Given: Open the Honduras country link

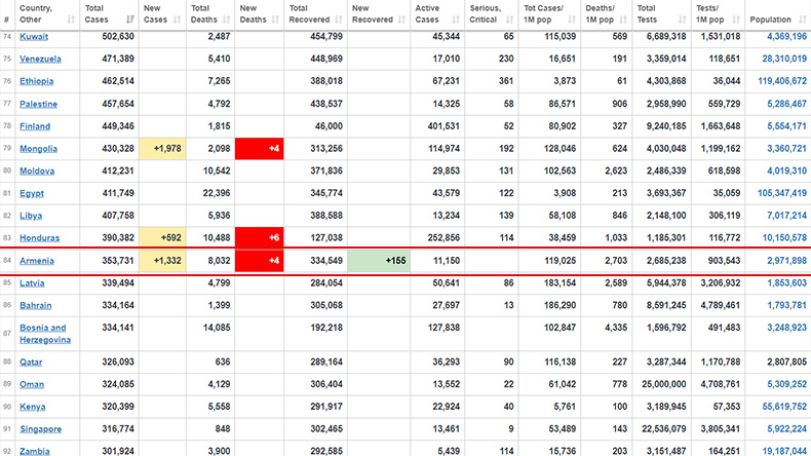Looking at the screenshot, I should [x=39, y=238].
